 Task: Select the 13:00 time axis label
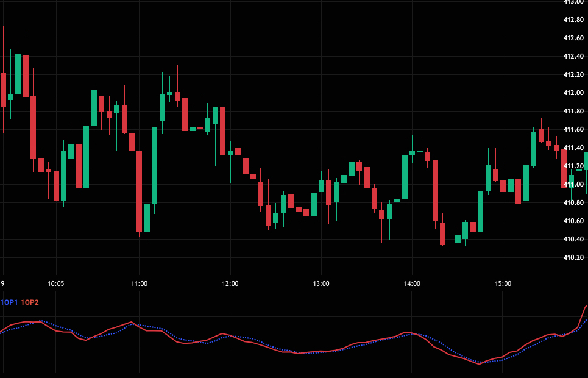tap(321, 283)
